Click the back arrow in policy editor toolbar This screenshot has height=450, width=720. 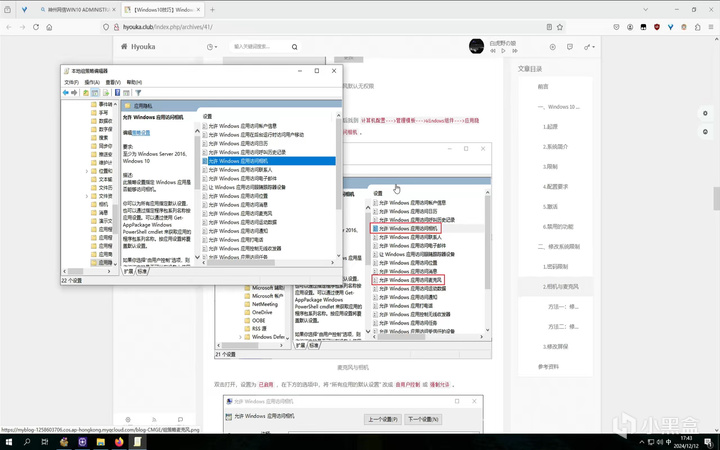66,93
